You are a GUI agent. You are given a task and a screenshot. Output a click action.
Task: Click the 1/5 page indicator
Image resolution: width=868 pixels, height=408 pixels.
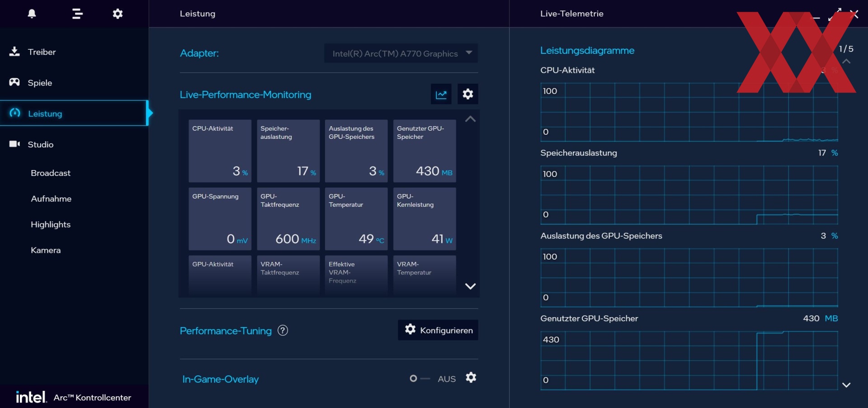click(x=846, y=49)
